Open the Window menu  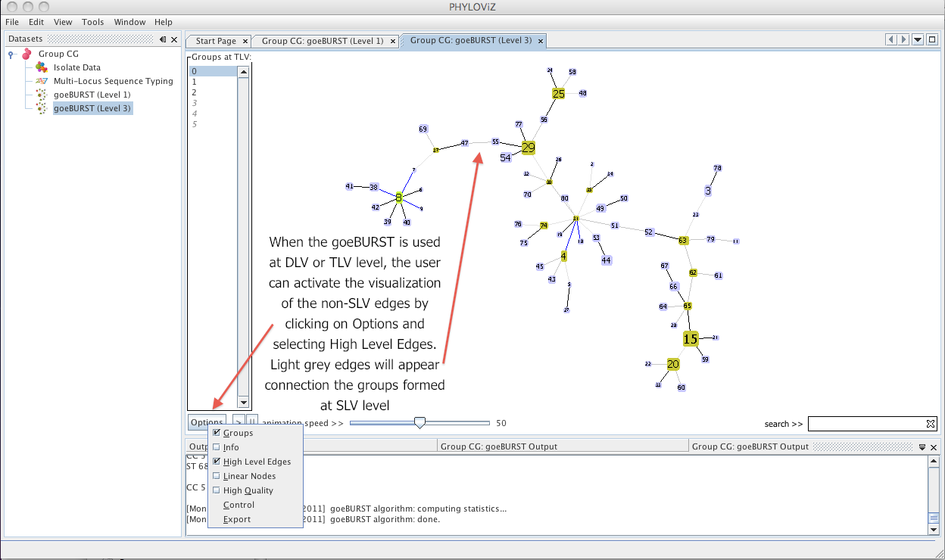(130, 22)
